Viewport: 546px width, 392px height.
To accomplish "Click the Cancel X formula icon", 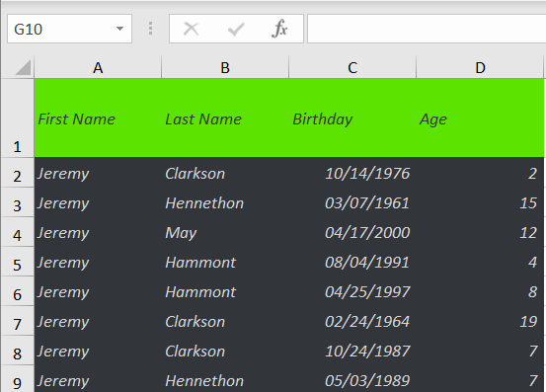I will click(192, 29).
